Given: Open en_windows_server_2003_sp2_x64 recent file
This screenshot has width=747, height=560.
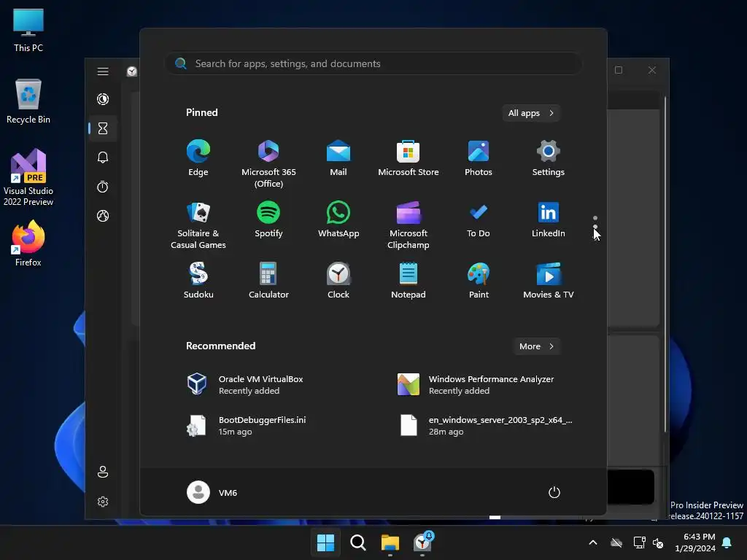Looking at the screenshot, I should [486, 425].
